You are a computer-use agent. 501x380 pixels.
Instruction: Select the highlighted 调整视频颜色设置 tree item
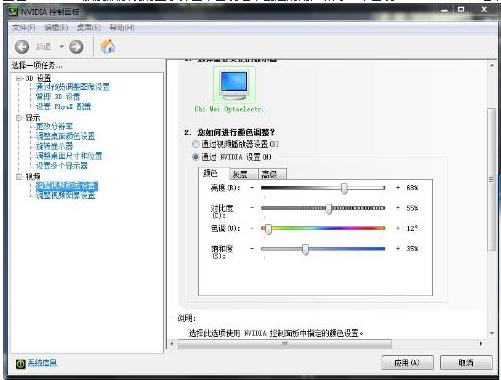(67, 186)
